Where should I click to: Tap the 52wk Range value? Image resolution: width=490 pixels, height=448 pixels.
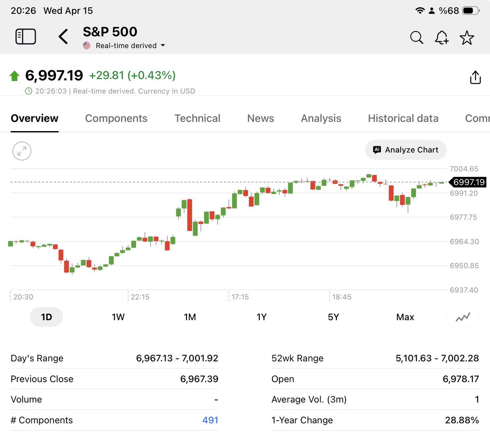point(437,358)
